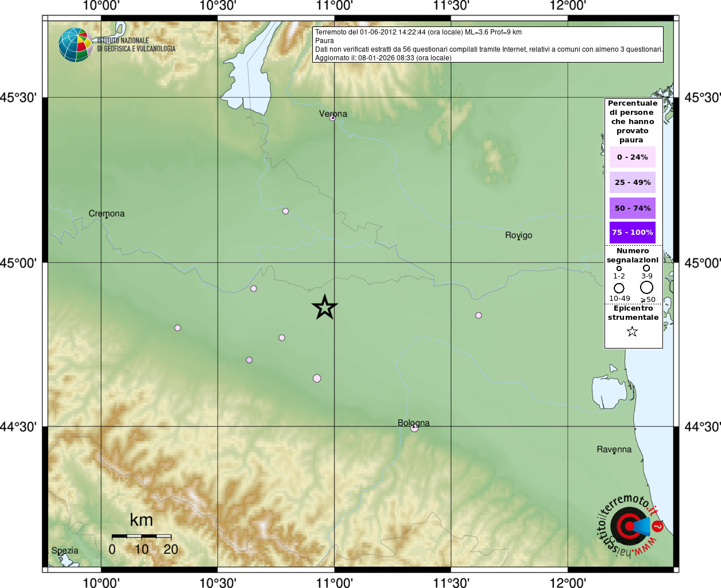This screenshot has height=588, width=721.
Task: Click the right 44°30' latitude label
Action: pos(703,427)
